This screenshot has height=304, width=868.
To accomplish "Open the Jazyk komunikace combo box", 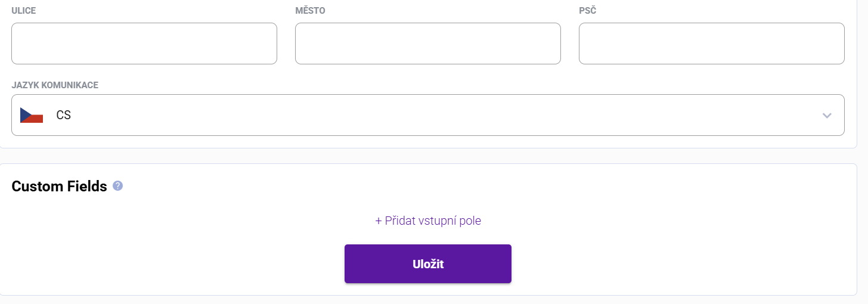I will [x=427, y=115].
